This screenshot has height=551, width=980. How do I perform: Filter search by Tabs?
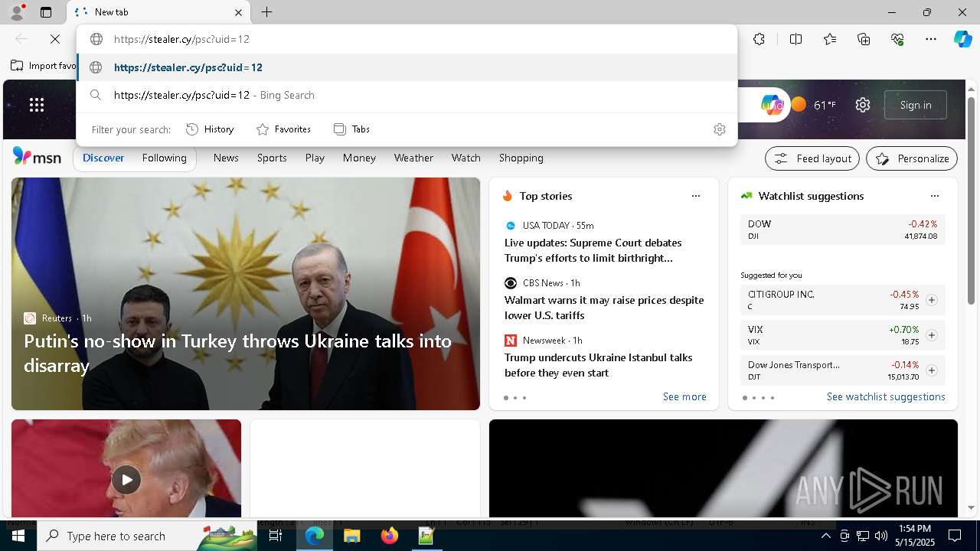pos(351,129)
